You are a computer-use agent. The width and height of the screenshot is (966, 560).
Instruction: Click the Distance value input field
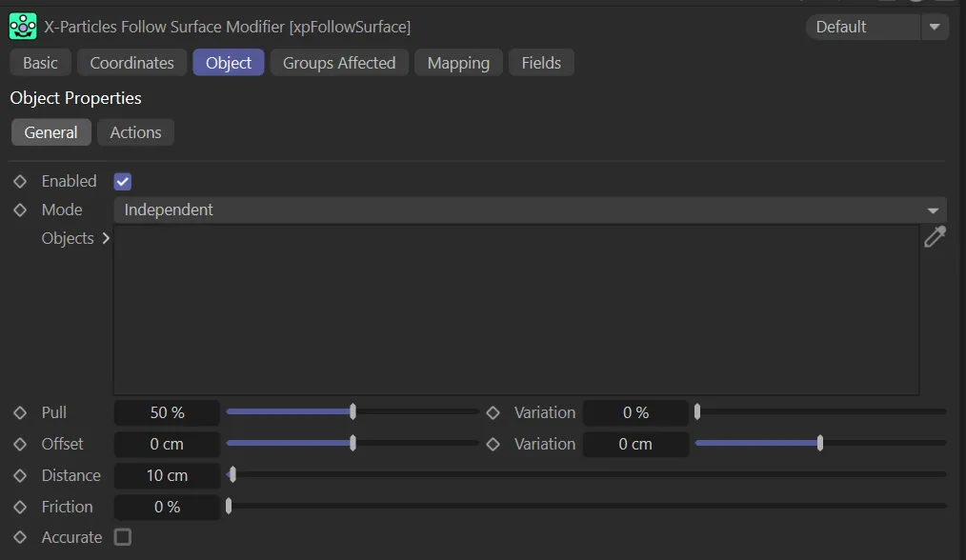click(167, 475)
